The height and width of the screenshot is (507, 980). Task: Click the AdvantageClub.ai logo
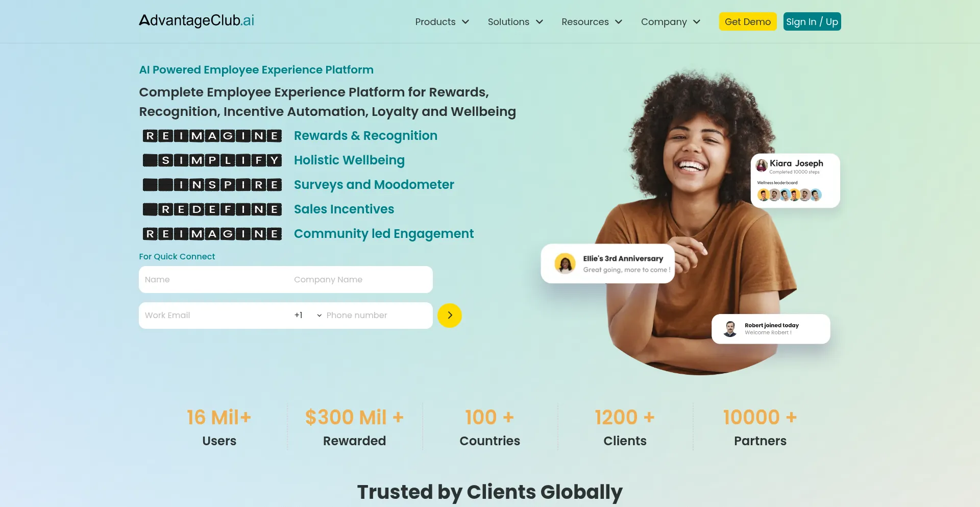[197, 20]
